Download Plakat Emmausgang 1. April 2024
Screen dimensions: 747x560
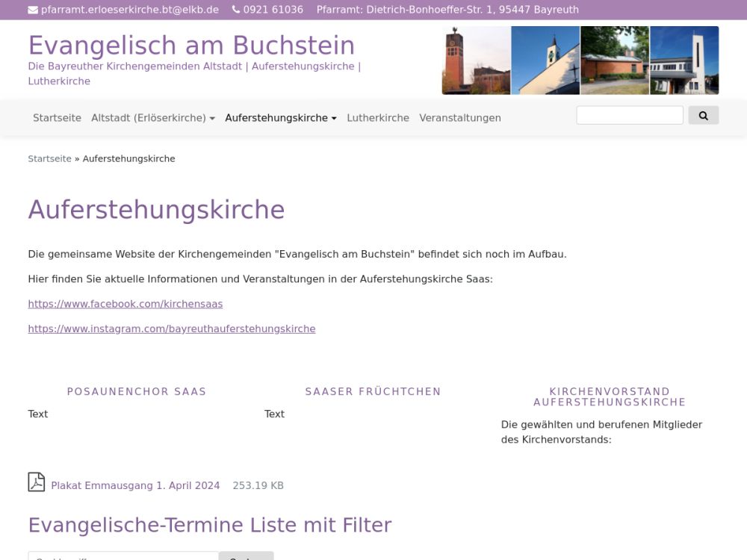135,485
